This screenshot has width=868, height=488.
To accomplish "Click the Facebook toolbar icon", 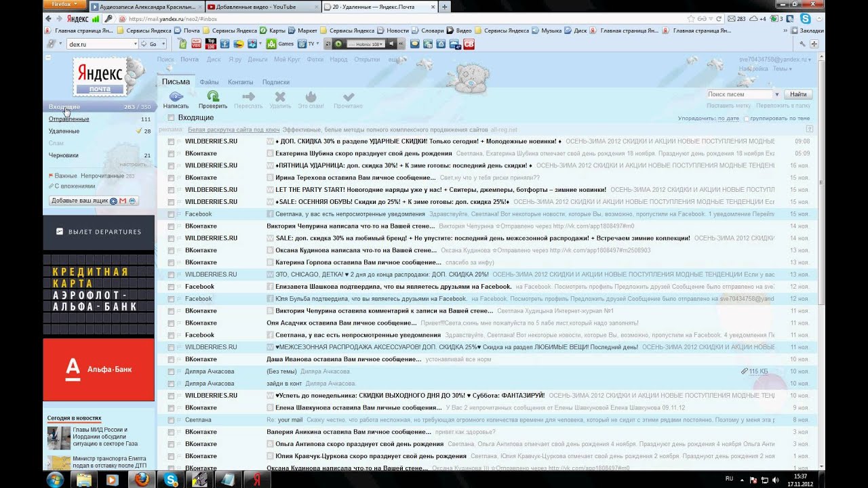I will 224,43.
